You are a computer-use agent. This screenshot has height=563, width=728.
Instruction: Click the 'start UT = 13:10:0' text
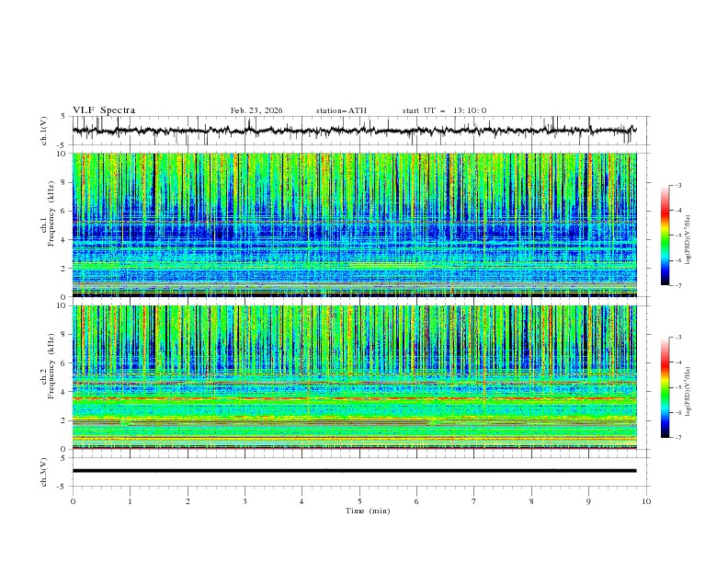tap(444, 110)
